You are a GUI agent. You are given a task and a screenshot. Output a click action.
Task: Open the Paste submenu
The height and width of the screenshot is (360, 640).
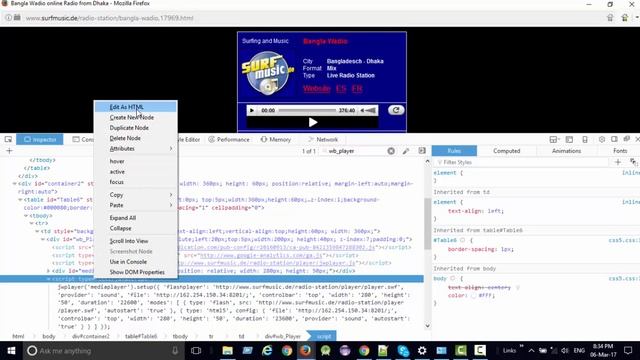(x=136, y=205)
